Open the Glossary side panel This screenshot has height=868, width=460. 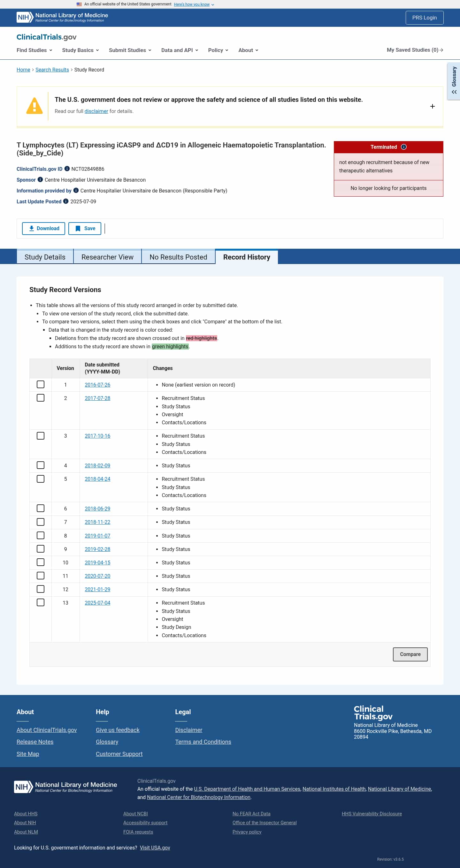tap(454, 81)
